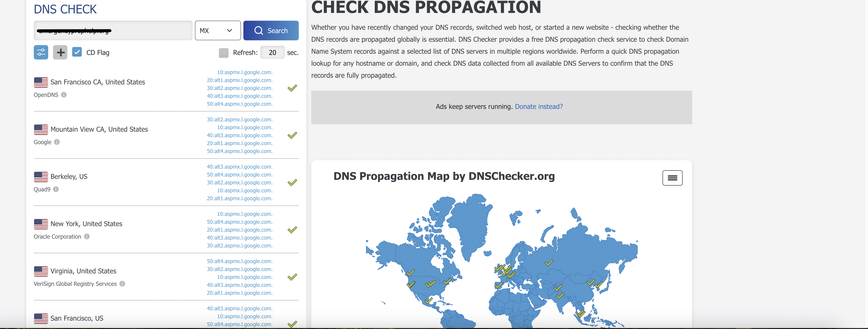Click the Oracle 30:alt2.aspmx.l.google.com. record
The width and height of the screenshot is (868, 329).
(240, 246)
